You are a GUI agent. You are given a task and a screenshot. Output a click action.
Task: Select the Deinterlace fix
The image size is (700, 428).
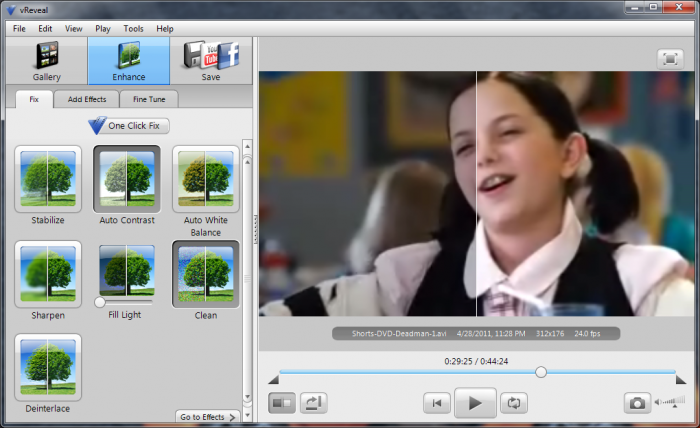(x=48, y=368)
